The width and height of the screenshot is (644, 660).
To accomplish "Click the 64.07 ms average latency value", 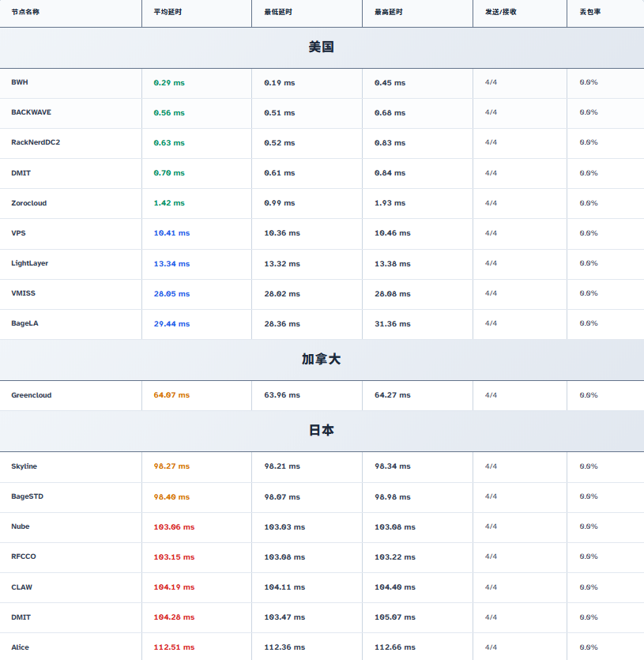I will [171, 395].
